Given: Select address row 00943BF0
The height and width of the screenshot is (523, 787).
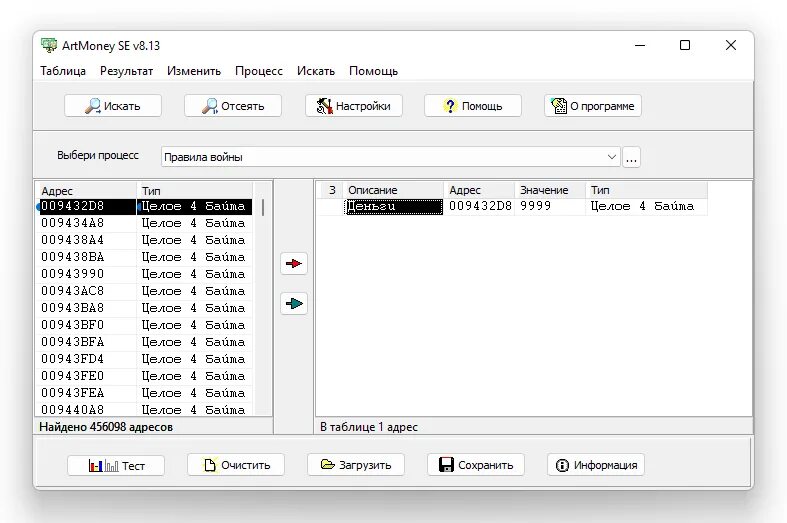Looking at the screenshot, I should pyautogui.click(x=146, y=325).
